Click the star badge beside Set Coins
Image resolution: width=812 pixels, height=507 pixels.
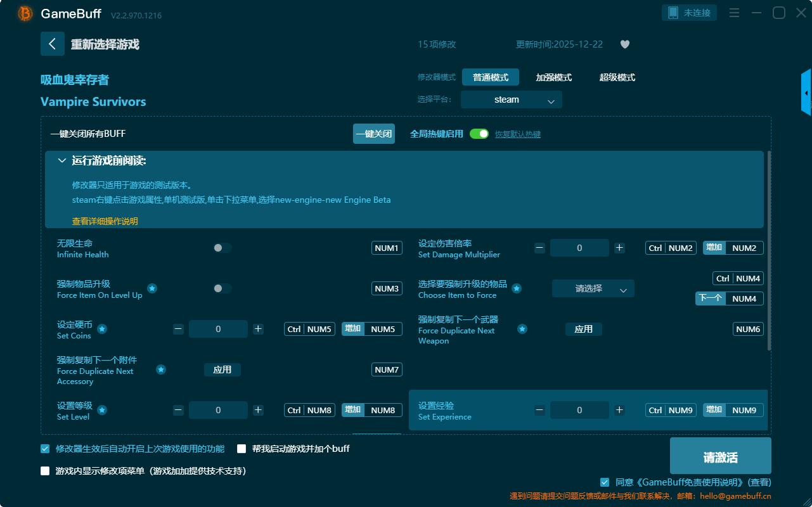click(x=102, y=329)
